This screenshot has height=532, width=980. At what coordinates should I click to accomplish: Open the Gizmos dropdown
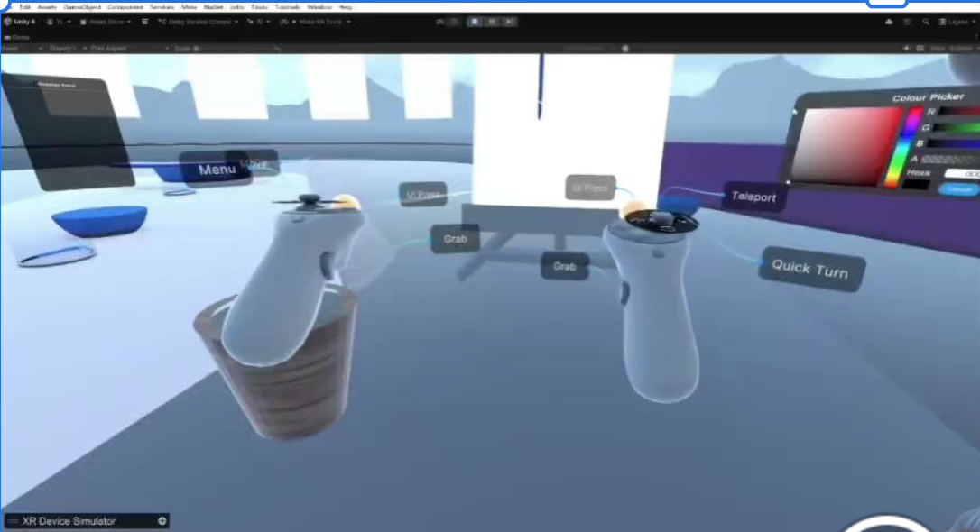coord(963,48)
